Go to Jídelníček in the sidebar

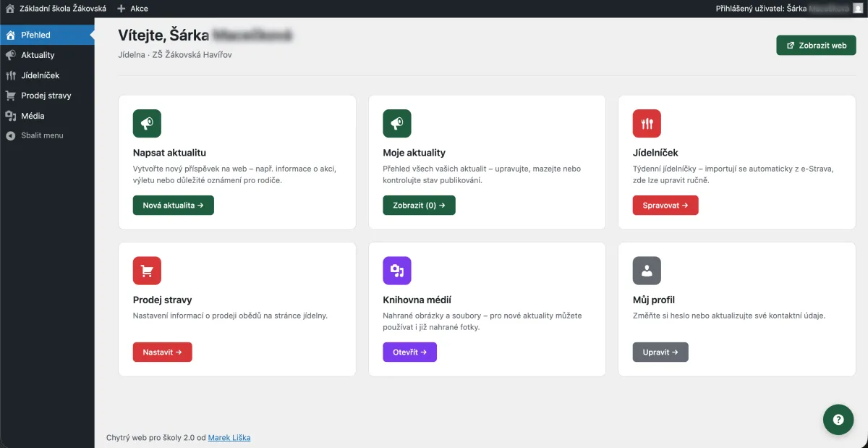[40, 75]
